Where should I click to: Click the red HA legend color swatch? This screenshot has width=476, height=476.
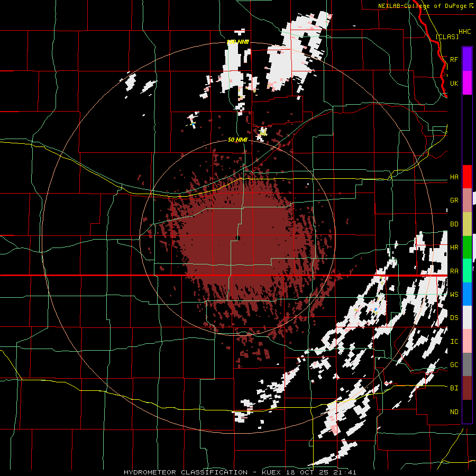pos(467,177)
